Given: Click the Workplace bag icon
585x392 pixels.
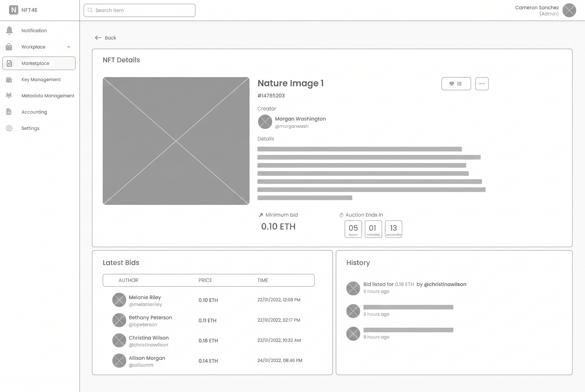Looking at the screenshot, I should [x=9, y=47].
